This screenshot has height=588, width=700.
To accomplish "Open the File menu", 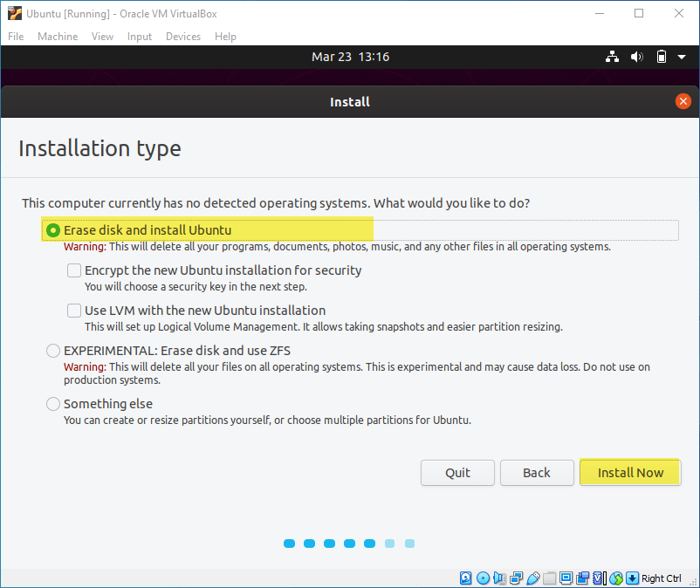I will (16, 37).
